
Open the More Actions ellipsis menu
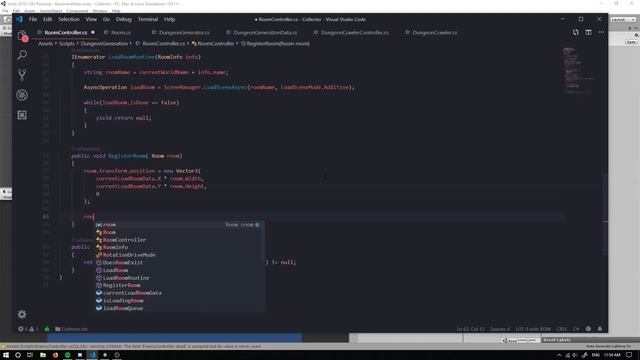click(x=601, y=32)
